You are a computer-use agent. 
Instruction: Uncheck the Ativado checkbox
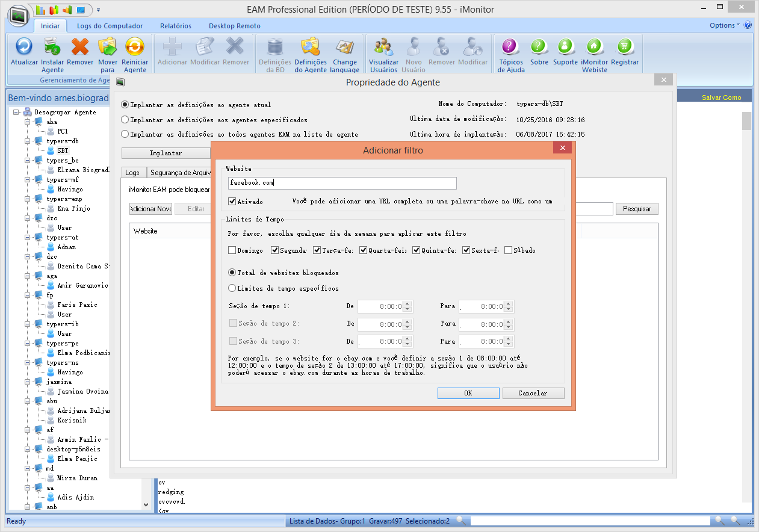(x=232, y=202)
